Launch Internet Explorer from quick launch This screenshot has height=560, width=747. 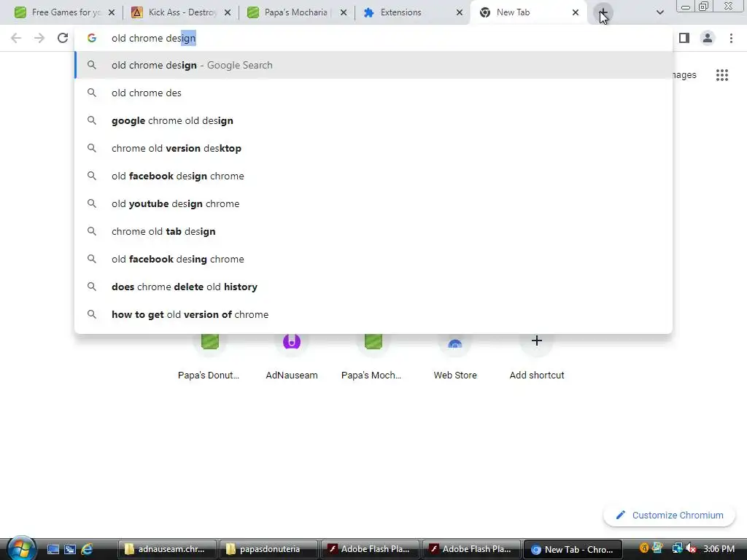pos(87,549)
